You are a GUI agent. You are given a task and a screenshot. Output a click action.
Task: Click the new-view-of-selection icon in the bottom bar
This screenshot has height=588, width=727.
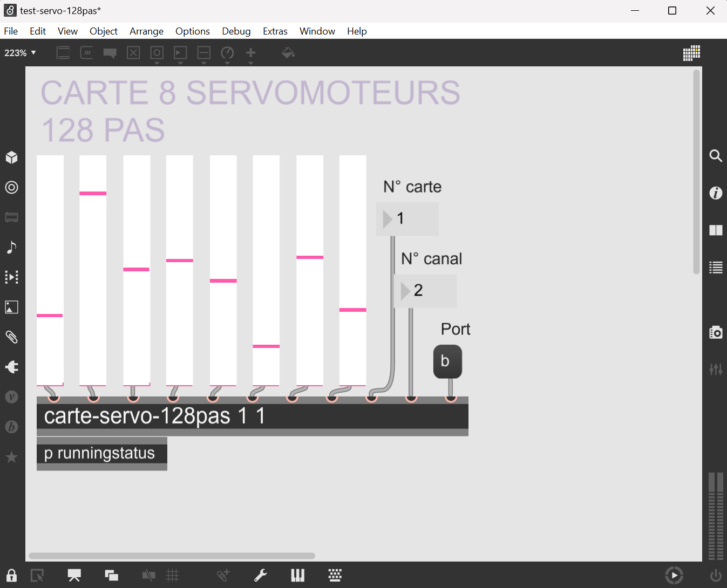(x=37, y=576)
